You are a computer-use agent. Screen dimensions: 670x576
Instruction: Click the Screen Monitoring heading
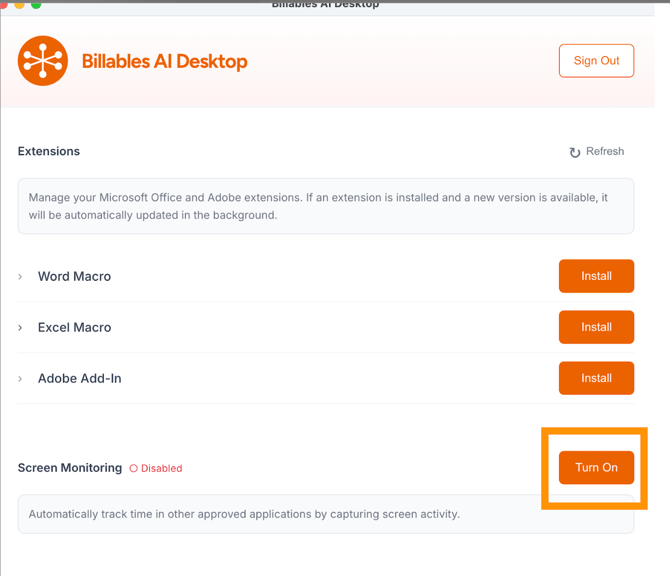point(70,468)
